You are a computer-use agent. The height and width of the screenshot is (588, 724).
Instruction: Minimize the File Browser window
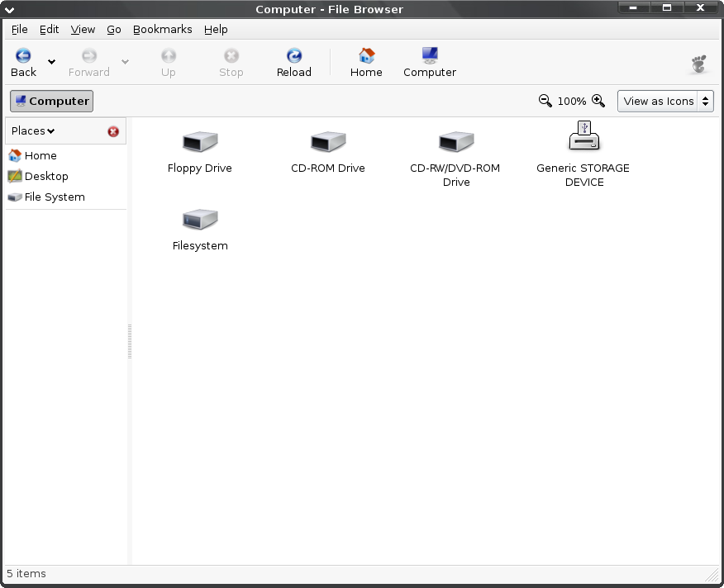point(633,7)
